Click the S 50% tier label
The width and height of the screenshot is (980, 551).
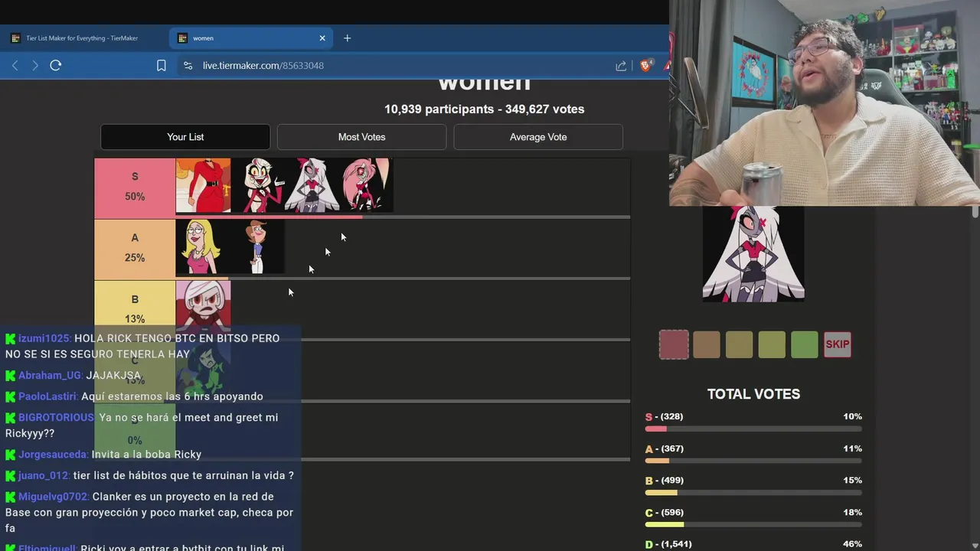(x=135, y=187)
